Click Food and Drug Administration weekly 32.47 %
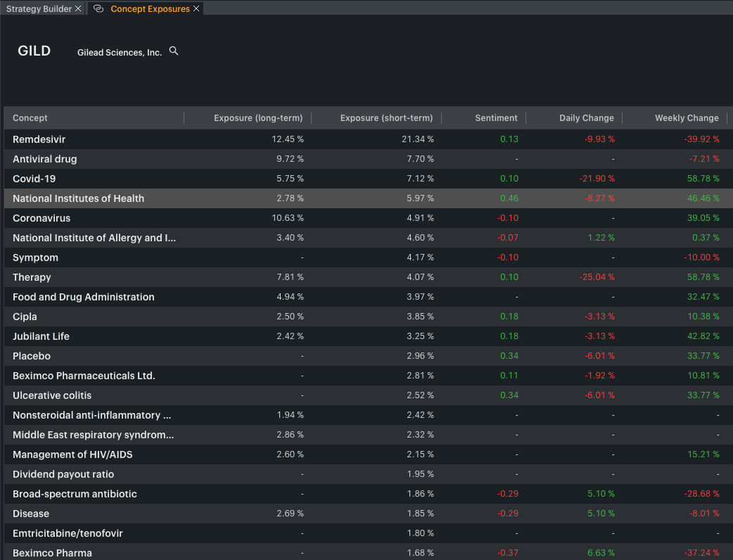The image size is (733, 560). pos(703,297)
